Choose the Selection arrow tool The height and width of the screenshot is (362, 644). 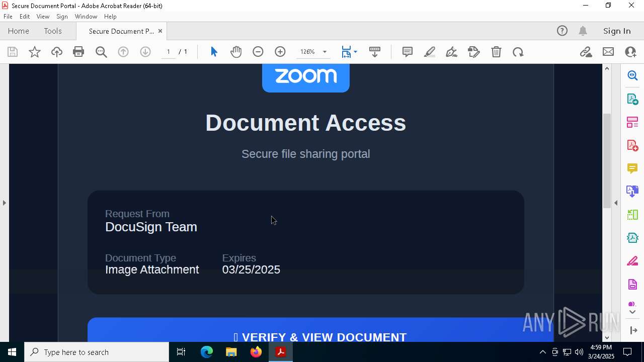[x=214, y=52]
